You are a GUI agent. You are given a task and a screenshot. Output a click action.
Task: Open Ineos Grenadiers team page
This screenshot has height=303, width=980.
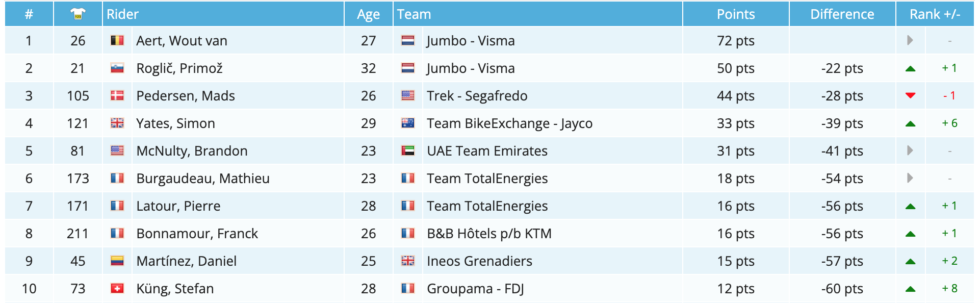(479, 261)
